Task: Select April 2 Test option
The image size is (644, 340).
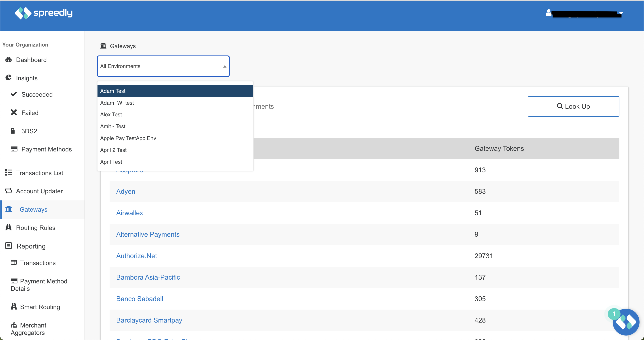Action: coord(113,150)
